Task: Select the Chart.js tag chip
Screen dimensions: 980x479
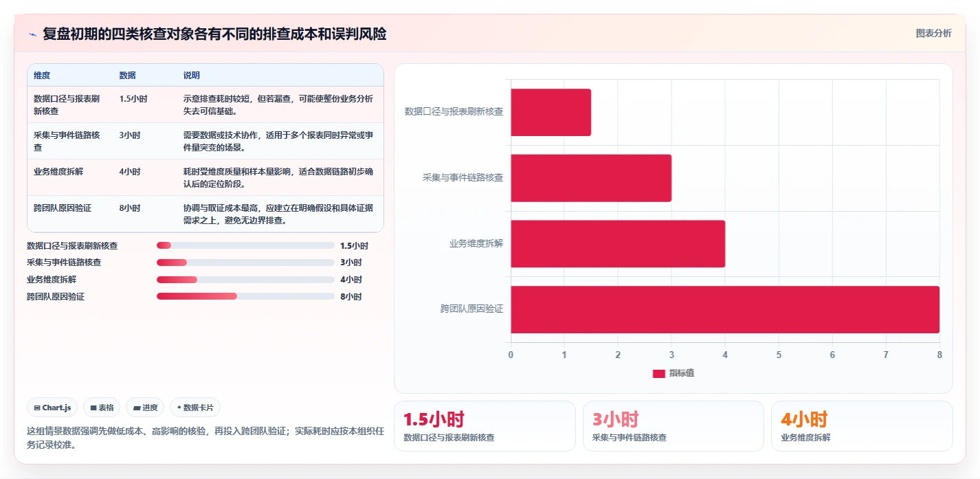Action: pyautogui.click(x=53, y=408)
